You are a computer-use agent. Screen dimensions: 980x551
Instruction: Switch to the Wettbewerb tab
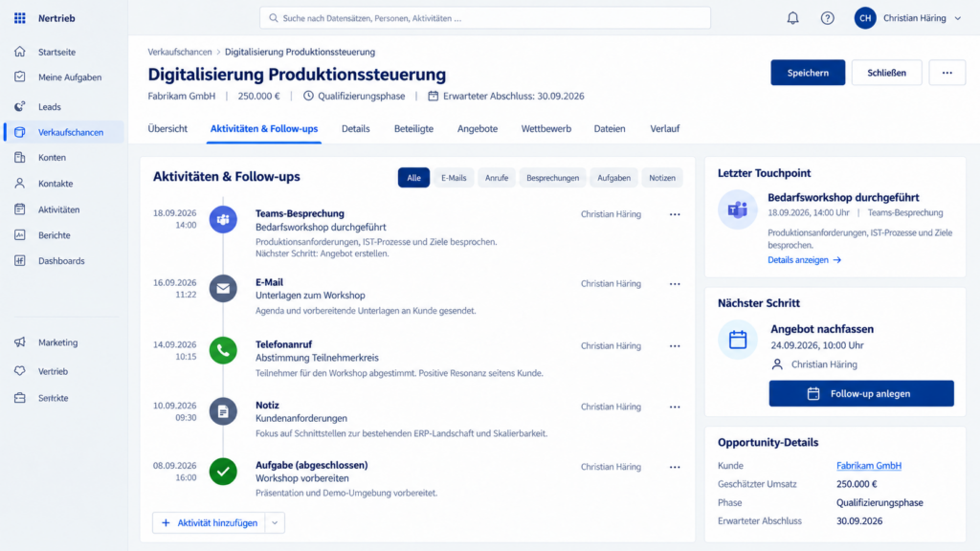pyautogui.click(x=546, y=129)
